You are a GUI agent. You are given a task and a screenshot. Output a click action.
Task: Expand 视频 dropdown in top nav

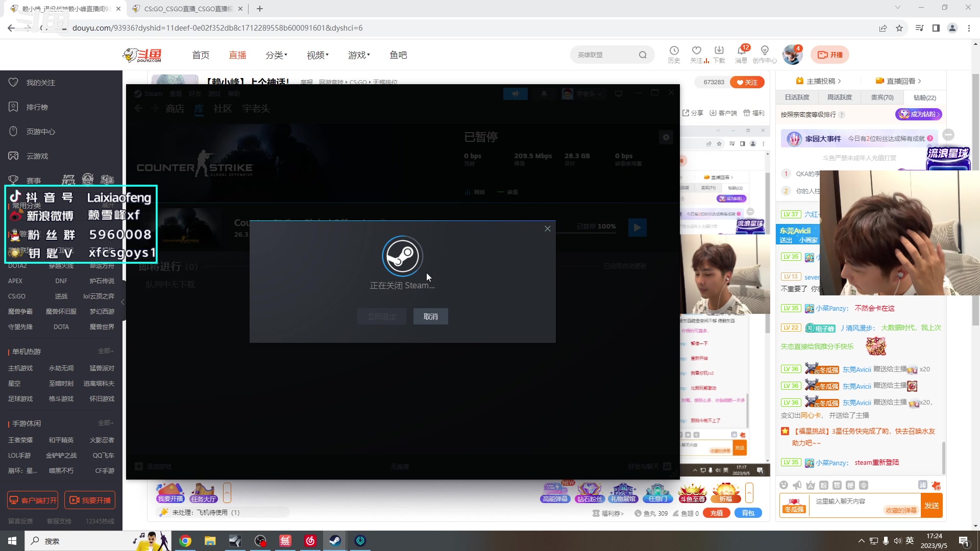317,55
